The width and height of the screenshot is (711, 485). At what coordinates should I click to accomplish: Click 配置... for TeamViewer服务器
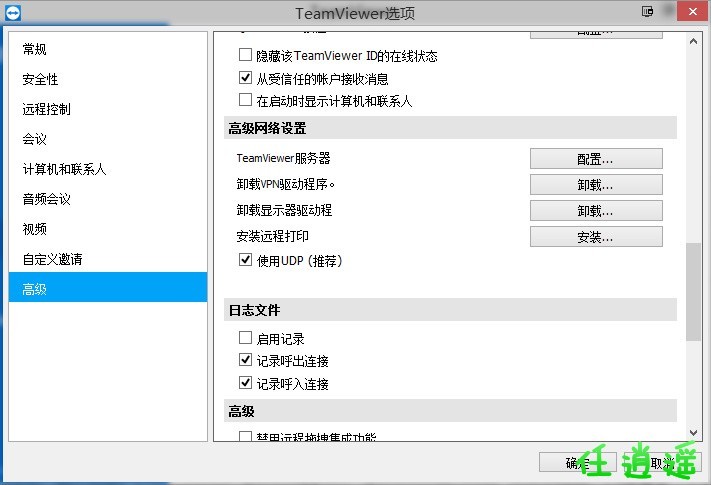[596, 159]
